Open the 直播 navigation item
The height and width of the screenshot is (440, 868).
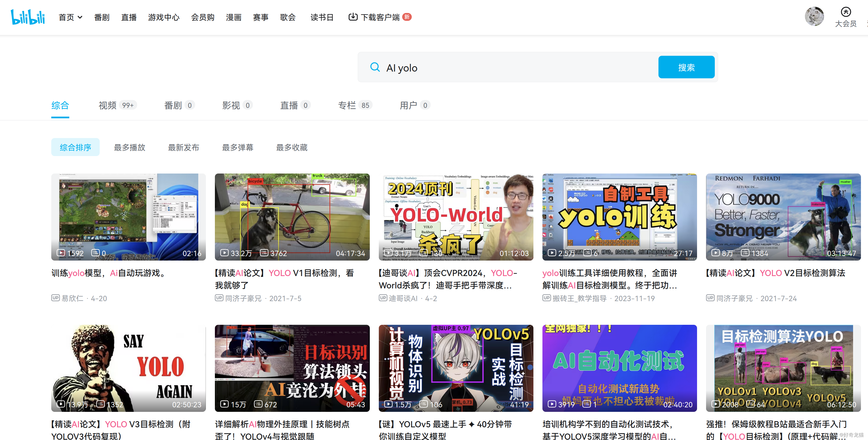click(129, 17)
